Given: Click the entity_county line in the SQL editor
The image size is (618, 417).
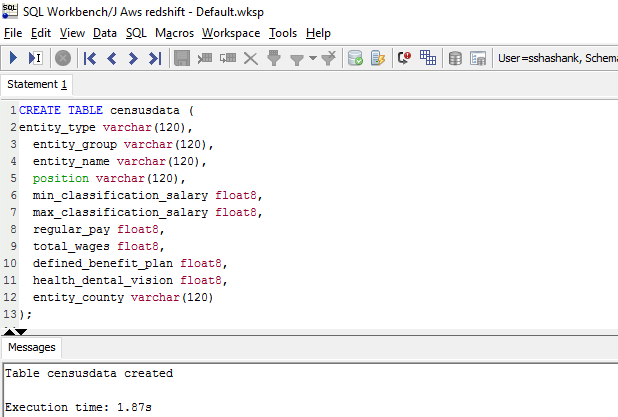Looking at the screenshot, I should coord(122,298).
